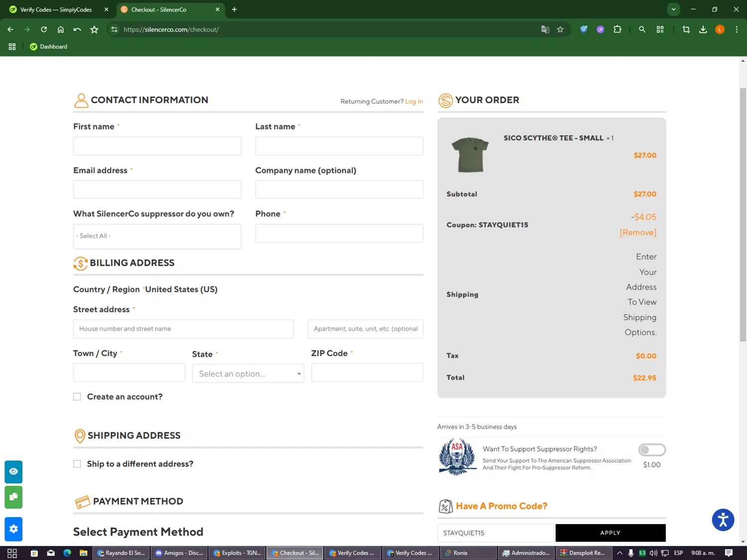Image resolution: width=747 pixels, height=560 pixels.
Task: Toggle Support Suppressor Rights donation switch
Action: pyautogui.click(x=652, y=450)
